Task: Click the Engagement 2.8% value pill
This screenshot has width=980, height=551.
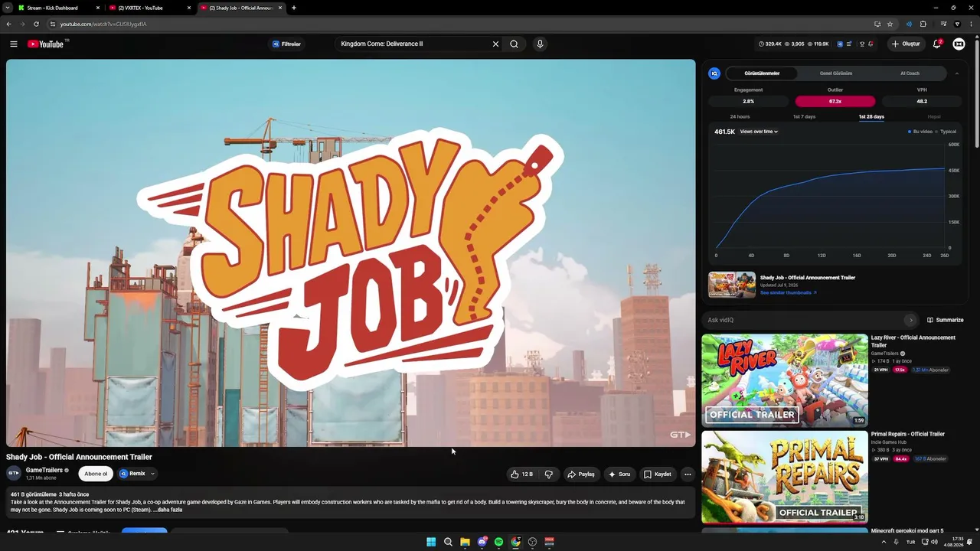Action: point(748,101)
